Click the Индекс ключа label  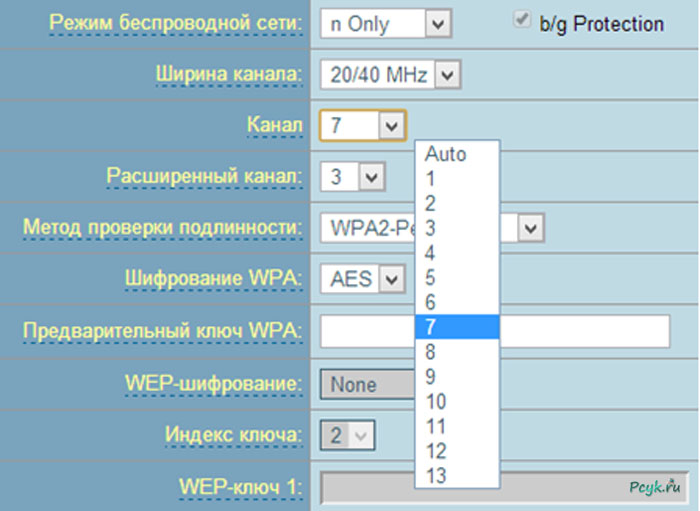[x=233, y=435]
